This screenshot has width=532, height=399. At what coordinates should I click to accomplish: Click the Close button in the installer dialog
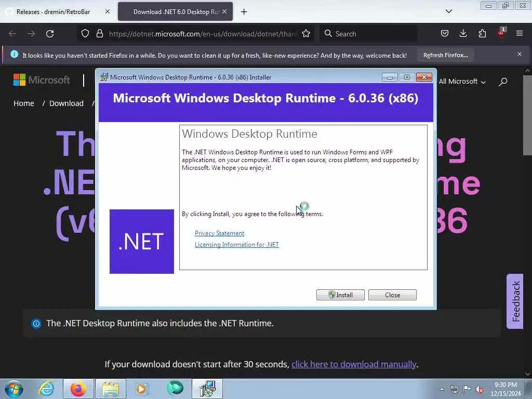[392, 295]
